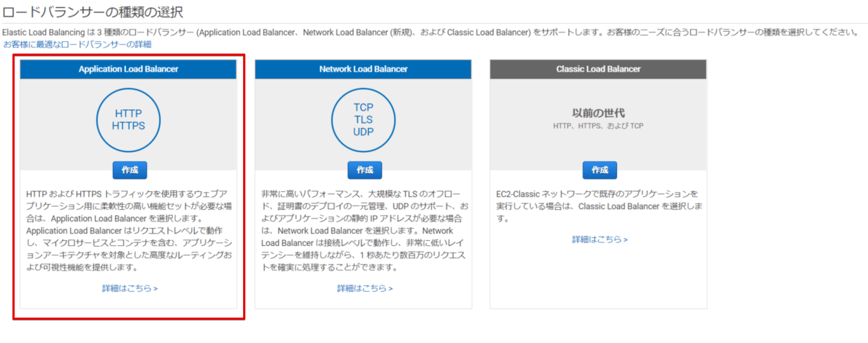This screenshot has height=343, width=868.
Task: Open 詳細はこちら link in Network Load Balancer card
Action: [365, 288]
